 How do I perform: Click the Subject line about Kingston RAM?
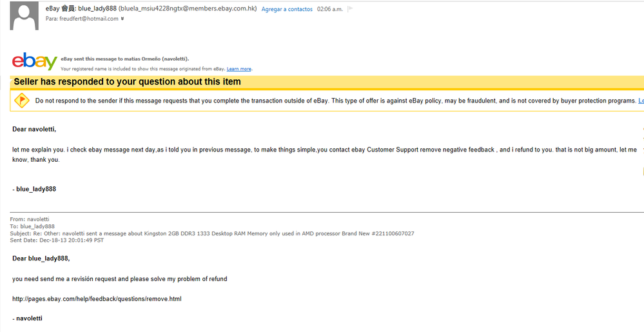(x=212, y=233)
